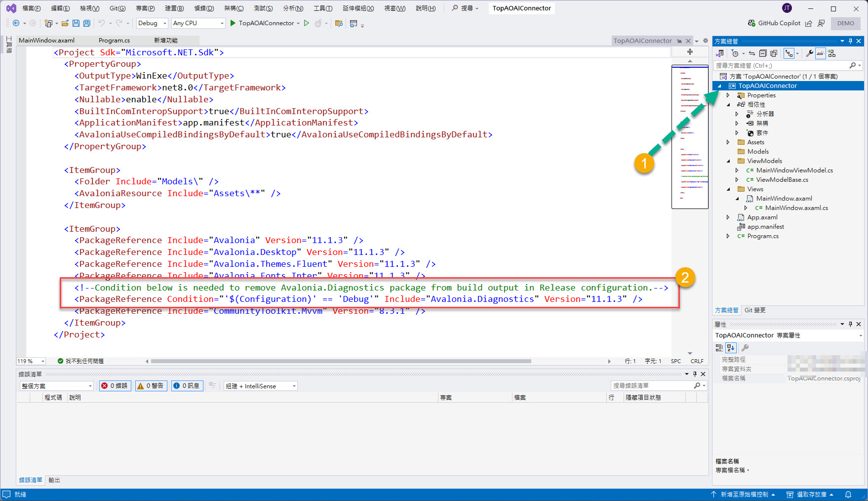This screenshot has width=868, height=501.
Task: Click the code minimap overview thumbnail
Action: point(690,136)
